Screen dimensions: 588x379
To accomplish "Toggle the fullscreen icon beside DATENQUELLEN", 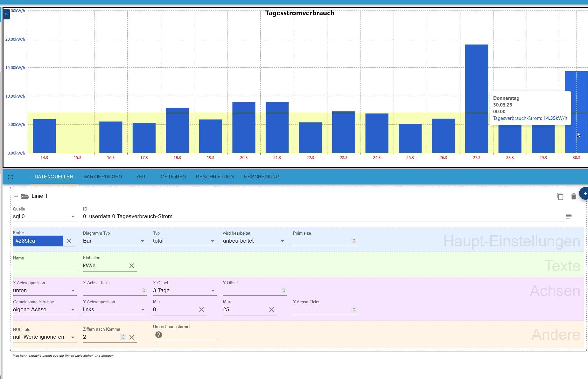I will point(10,177).
